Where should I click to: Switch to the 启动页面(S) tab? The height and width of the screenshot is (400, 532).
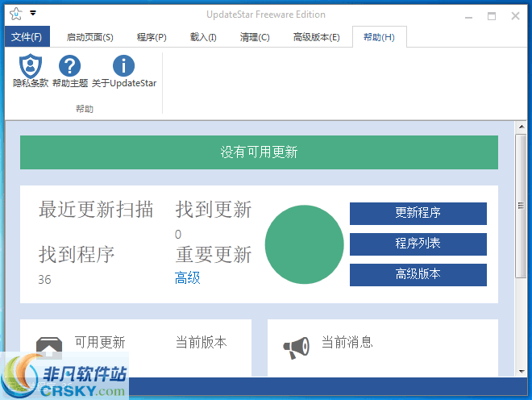click(x=90, y=37)
